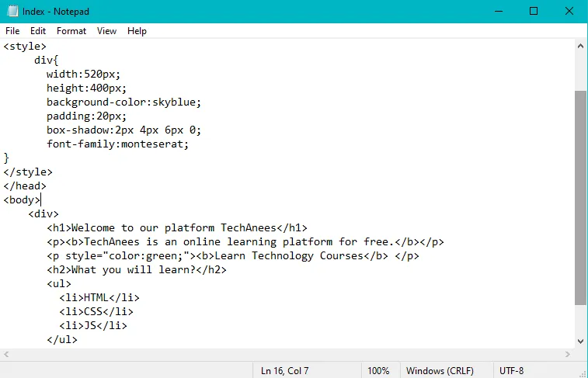Click the h1 Welcome to our platform line

click(177, 227)
